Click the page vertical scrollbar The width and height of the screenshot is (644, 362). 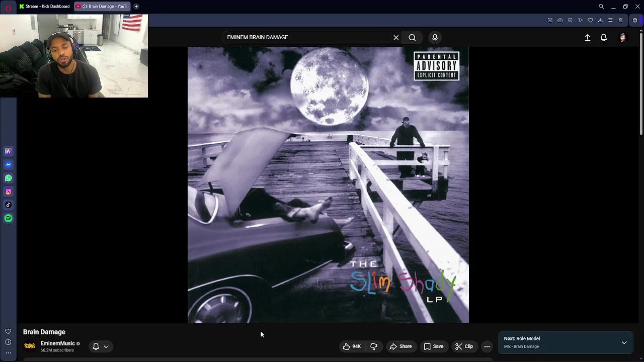(641, 85)
